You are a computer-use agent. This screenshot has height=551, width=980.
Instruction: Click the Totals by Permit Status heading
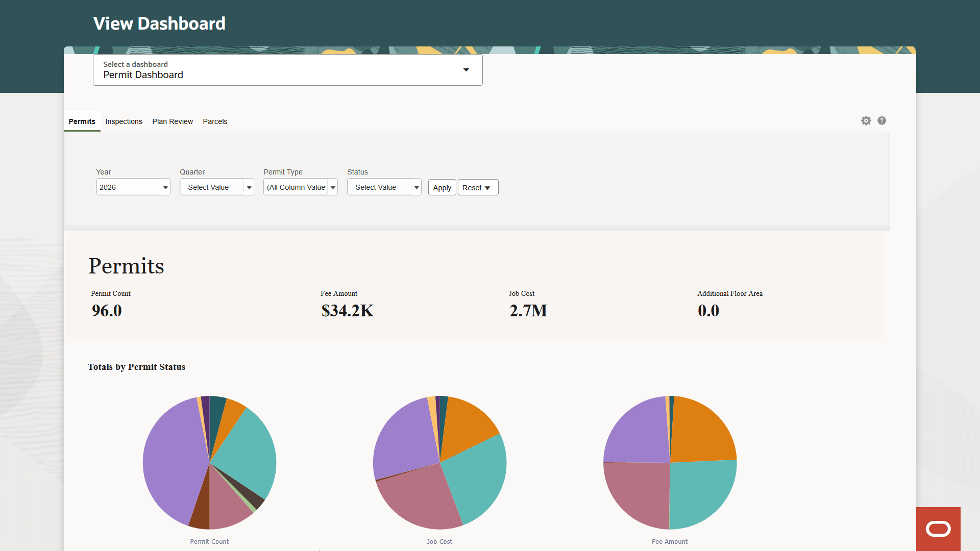pyautogui.click(x=136, y=367)
